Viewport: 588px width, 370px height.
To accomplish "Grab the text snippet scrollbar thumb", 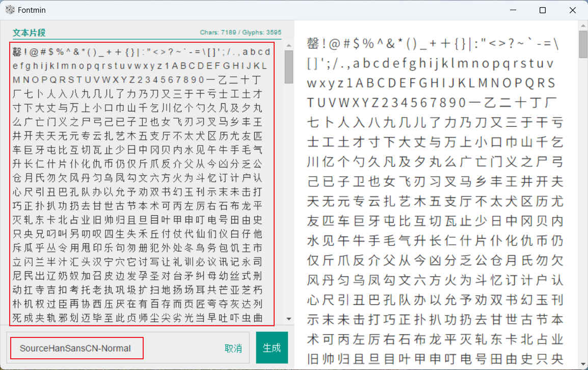I will coord(289,67).
